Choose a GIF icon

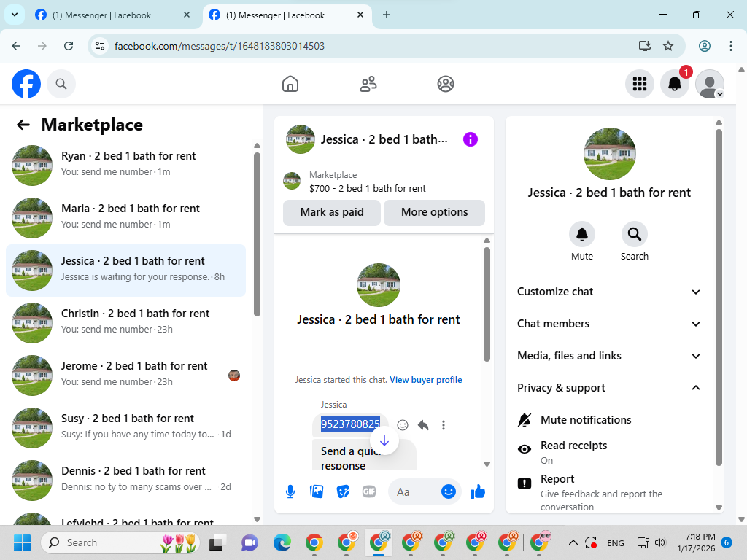(x=369, y=491)
